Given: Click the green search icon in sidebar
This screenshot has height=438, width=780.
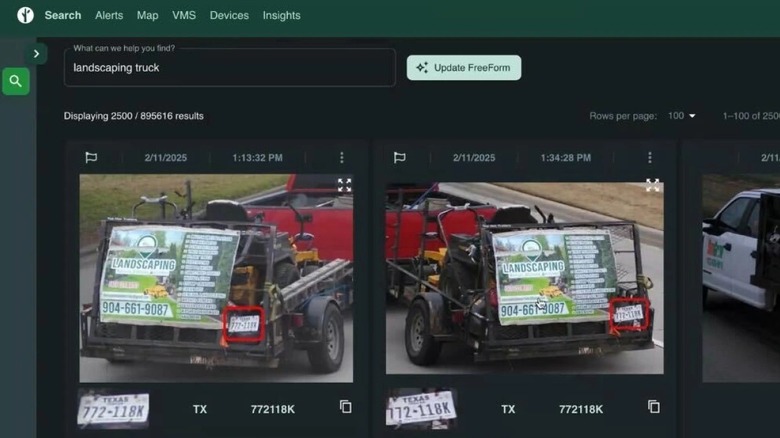Looking at the screenshot, I should tap(16, 81).
